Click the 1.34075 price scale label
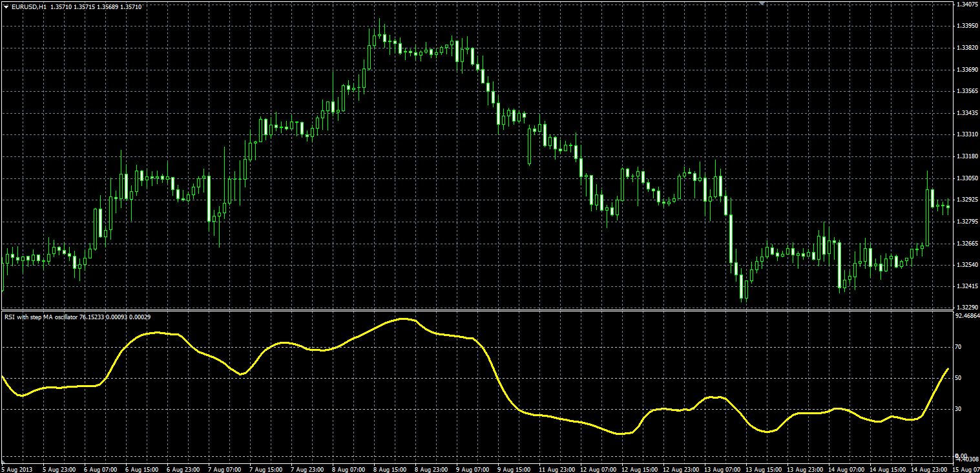980x473 pixels. click(x=966, y=4)
